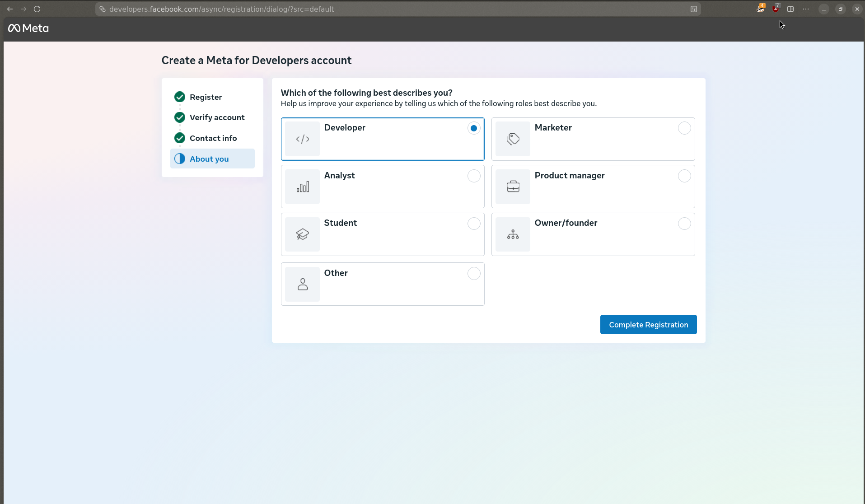Click the Owner/founder org chart icon
This screenshot has height=504, width=865.
point(513,234)
